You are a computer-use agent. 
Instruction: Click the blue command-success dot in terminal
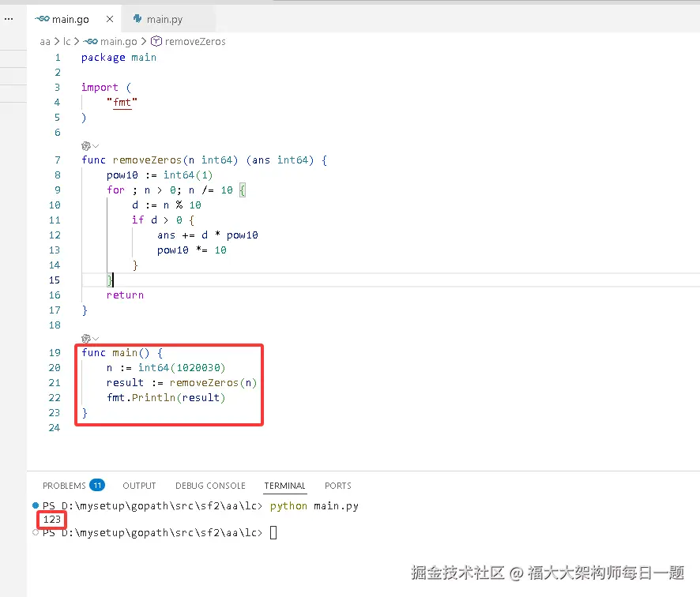[36, 505]
